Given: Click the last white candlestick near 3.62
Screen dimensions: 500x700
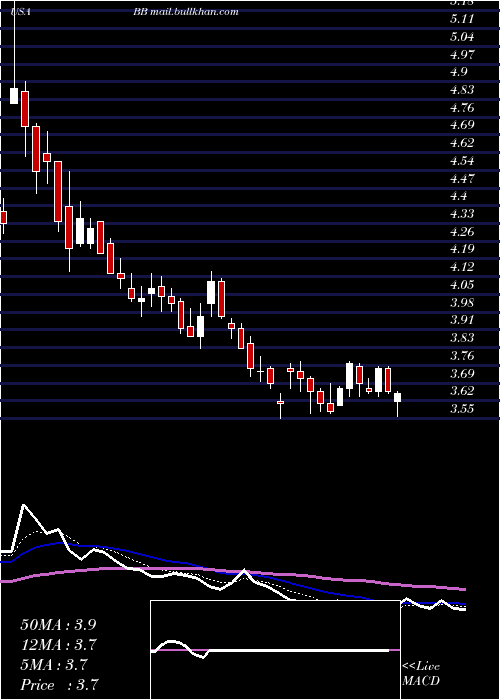Looking at the screenshot, I should pyautogui.click(x=397, y=397).
